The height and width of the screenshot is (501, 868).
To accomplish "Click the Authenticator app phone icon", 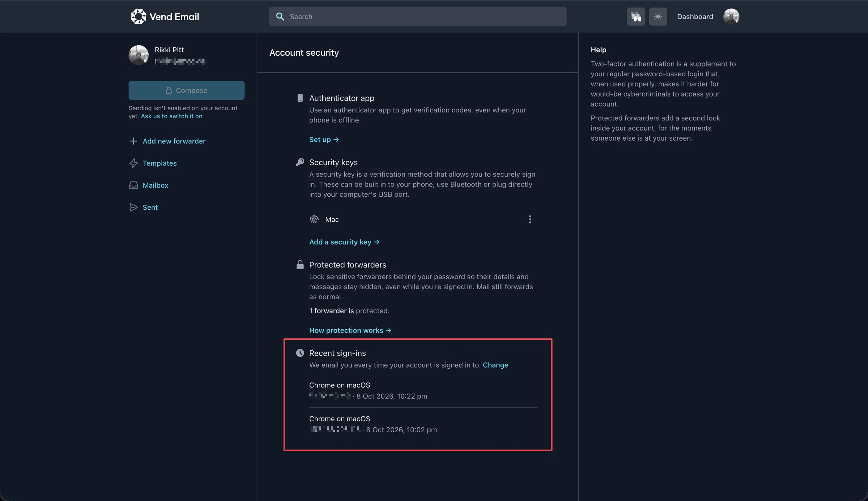I will [300, 98].
